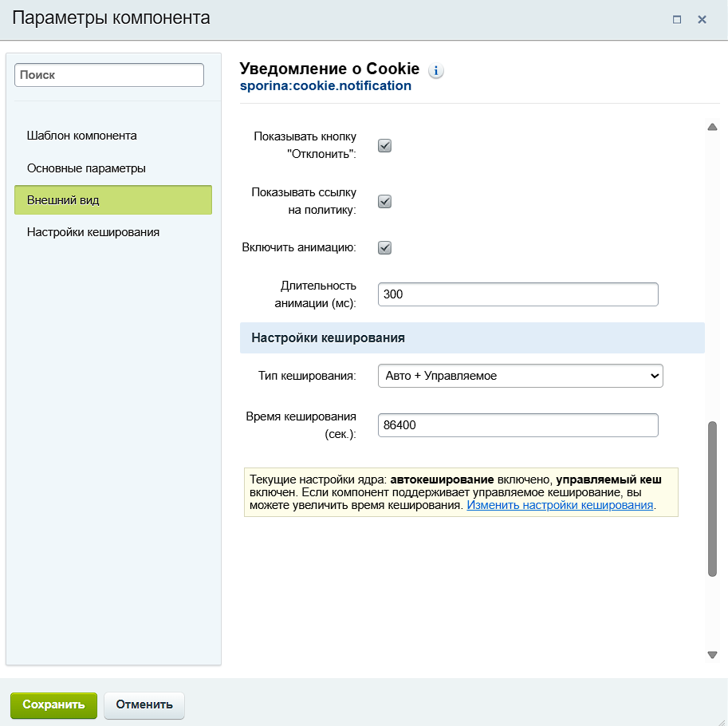Go to Настройки кеширования in left sidebar
The image size is (728, 726).
coord(93,232)
